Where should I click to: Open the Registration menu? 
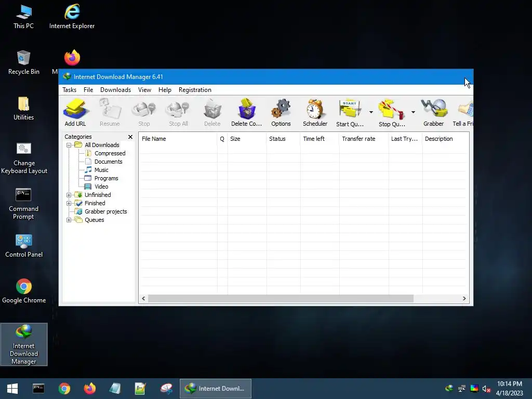[195, 90]
